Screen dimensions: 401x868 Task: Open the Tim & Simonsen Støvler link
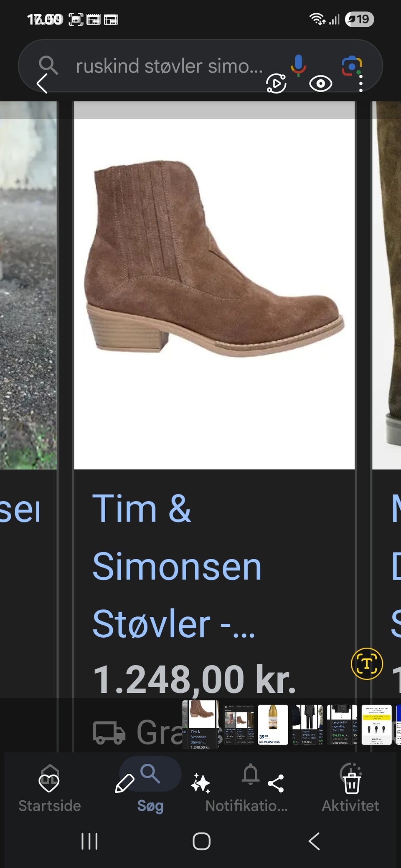point(177,566)
